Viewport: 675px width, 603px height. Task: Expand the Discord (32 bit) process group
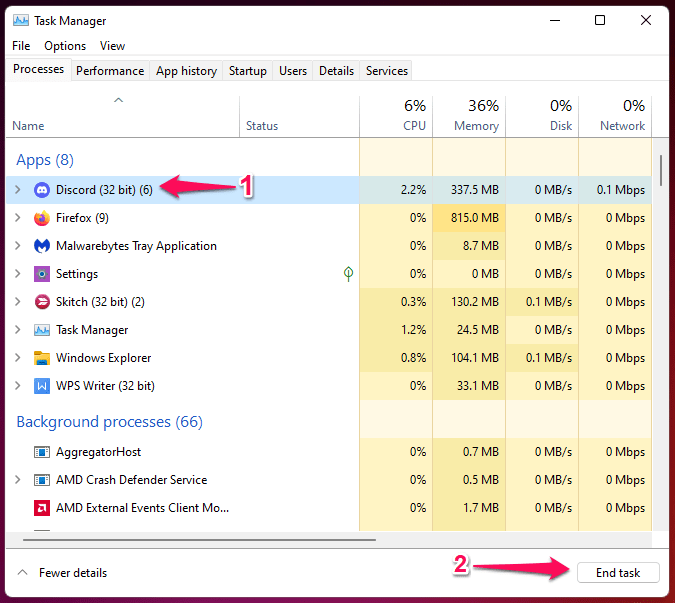(18, 189)
